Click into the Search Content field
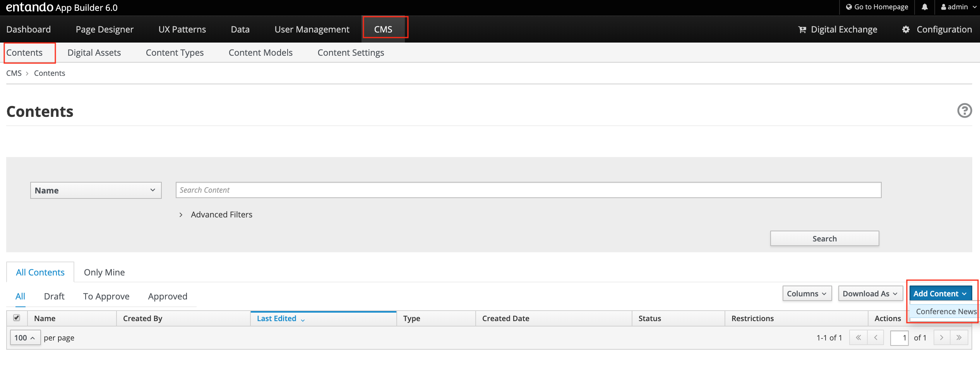The image size is (980, 366). coord(528,190)
